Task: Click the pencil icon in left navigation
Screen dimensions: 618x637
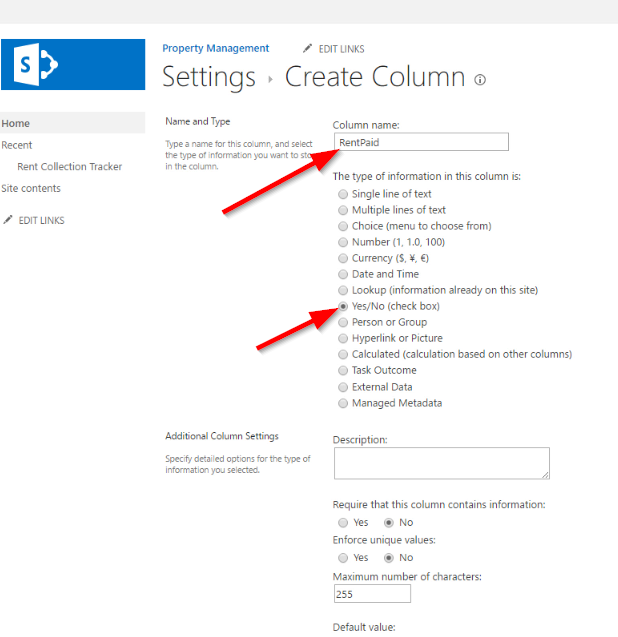Action: pyautogui.click(x=8, y=220)
